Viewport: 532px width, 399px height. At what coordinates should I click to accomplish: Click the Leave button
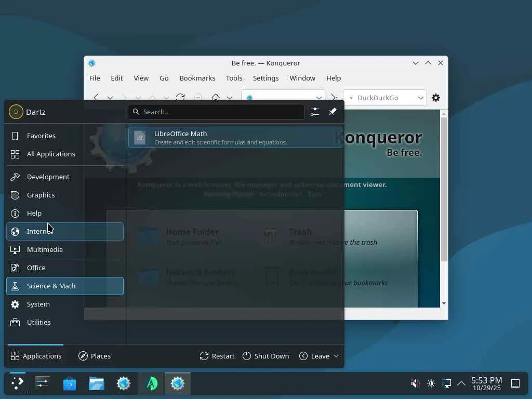tap(314, 356)
